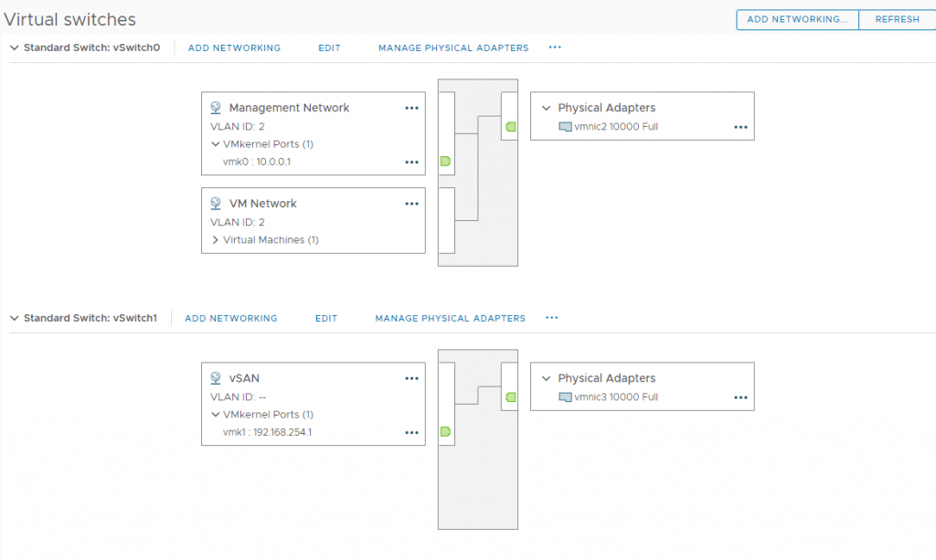Click the ADD NETWORKING button at top right
Viewport: 936px width, 560px height.
(796, 19)
